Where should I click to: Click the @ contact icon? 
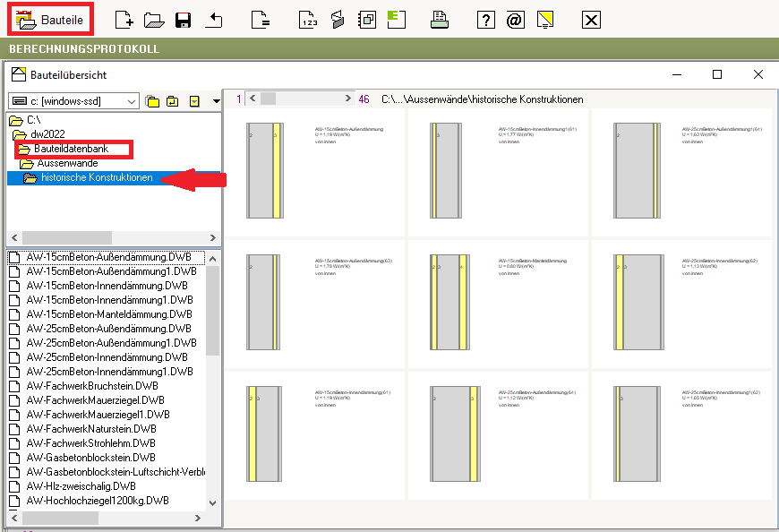coord(514,20)
